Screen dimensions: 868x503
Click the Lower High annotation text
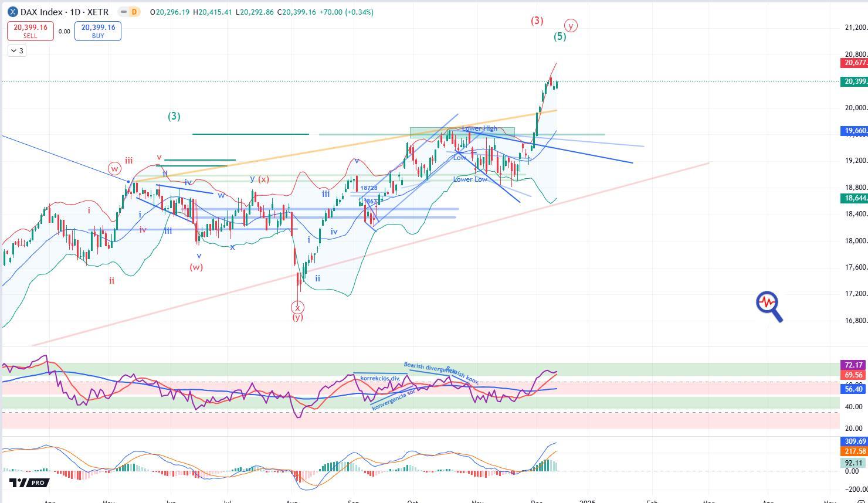pos(480,128)
